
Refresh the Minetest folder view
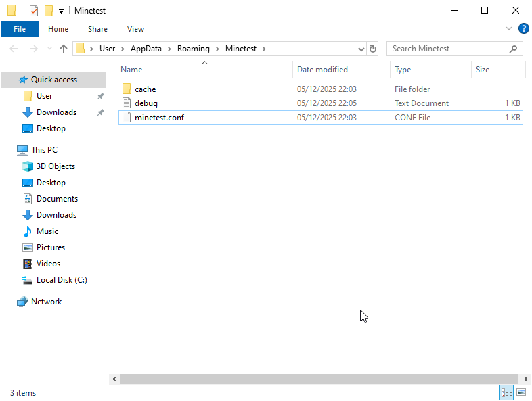[372, 49]
